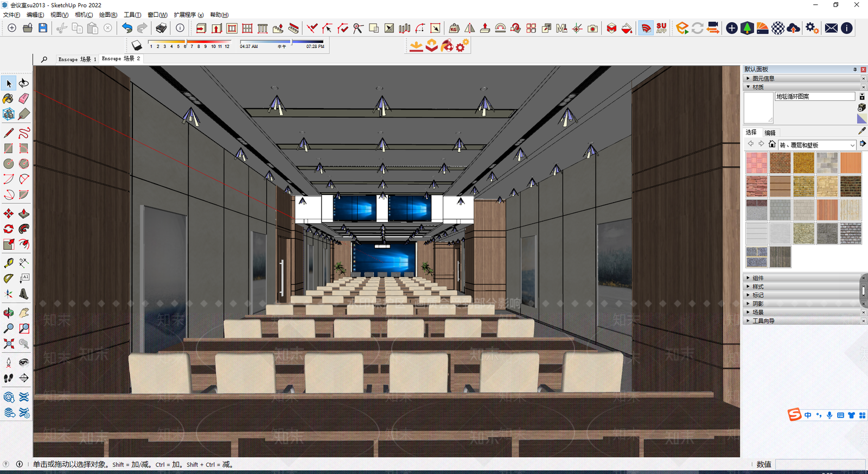Open the 文件(F) menu
Screen dimensions: 868x474
tap(11, 15)
